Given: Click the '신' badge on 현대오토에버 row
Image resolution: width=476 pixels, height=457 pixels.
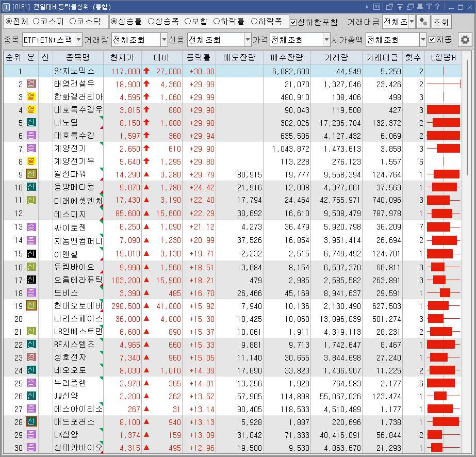Looking at the screenshot, I should pos(31,306).
